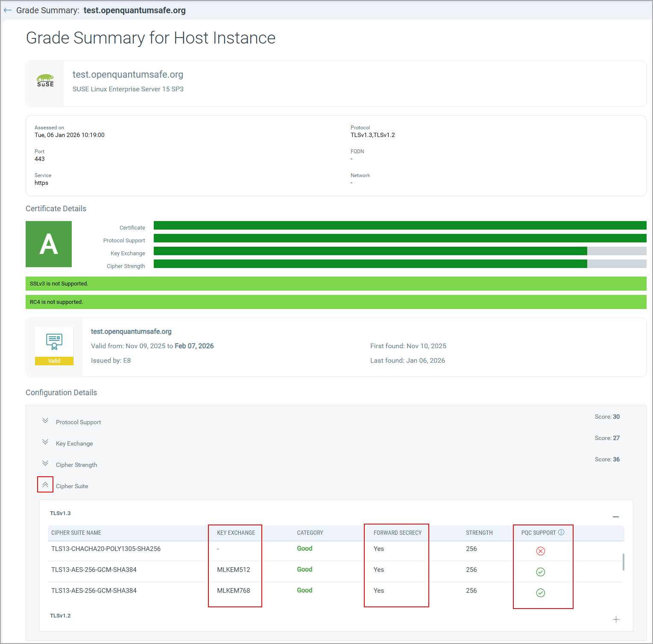This screenshot has height=644, width=653.
Task: Click the test.openquantumsafe.org host name heading
Action: pos(128,75)
